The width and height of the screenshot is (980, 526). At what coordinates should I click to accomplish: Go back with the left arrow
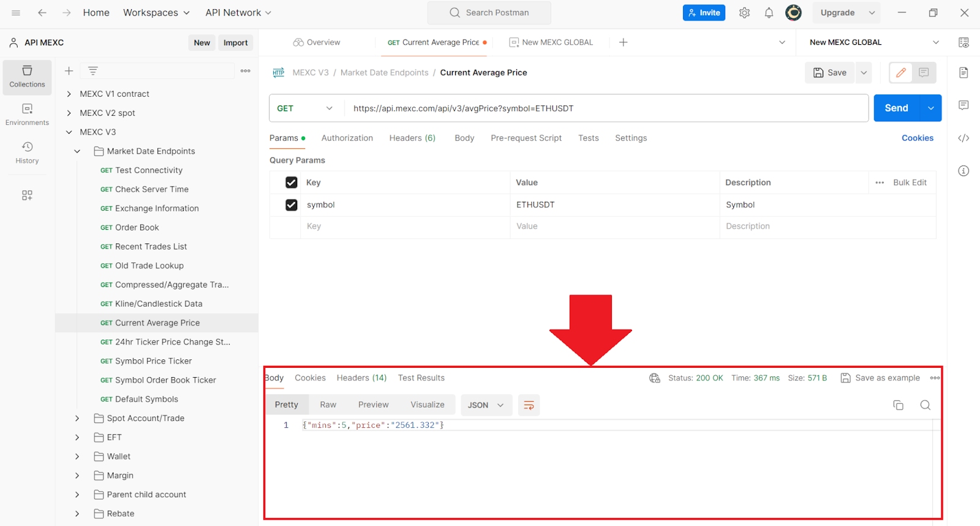(42, 13)
